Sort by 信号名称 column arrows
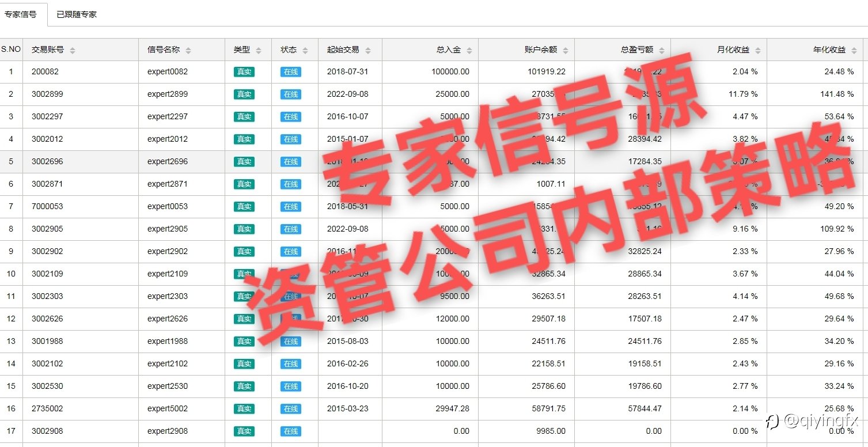Image resolution: width=868 pixels, height=447 pixels. (188, 51)
